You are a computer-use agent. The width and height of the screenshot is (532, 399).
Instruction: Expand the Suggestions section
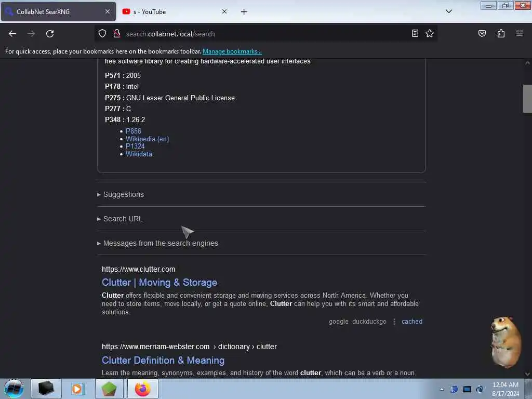121,194
